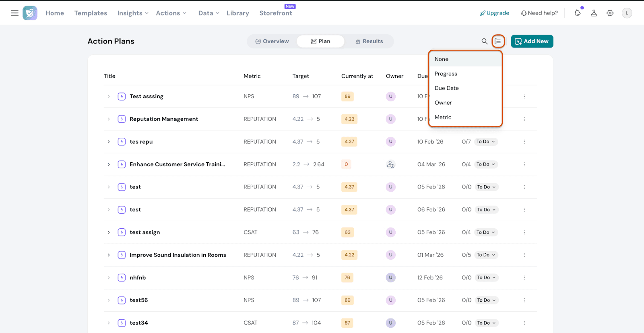Click the app logo icon
This screenshot has width=644, height=333.
point(30,13)
